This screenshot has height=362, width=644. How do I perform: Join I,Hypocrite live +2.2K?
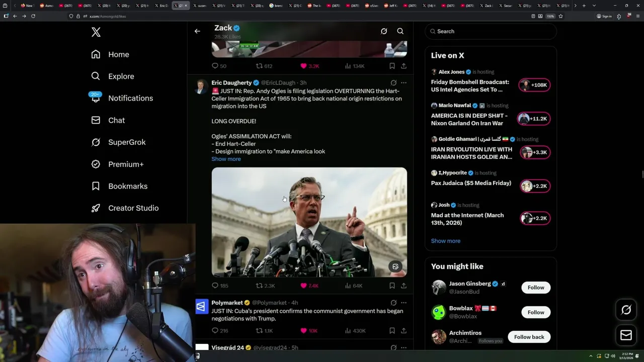535,186
